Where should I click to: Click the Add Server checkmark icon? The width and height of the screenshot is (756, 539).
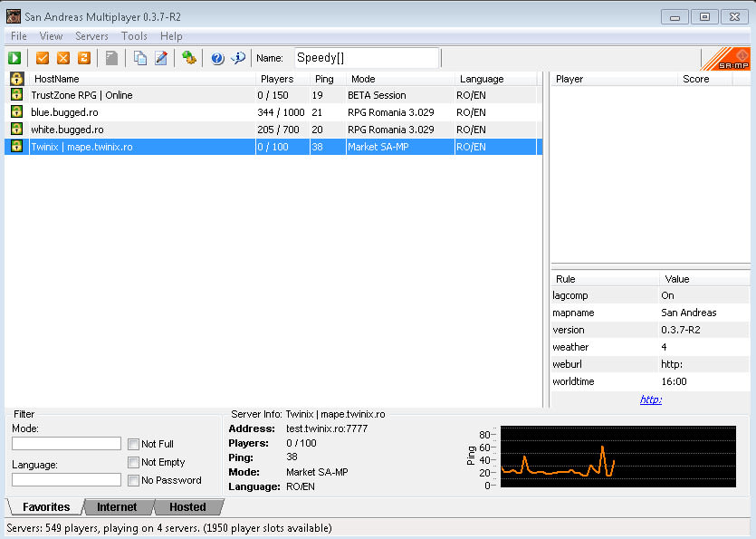coord(42,58)
